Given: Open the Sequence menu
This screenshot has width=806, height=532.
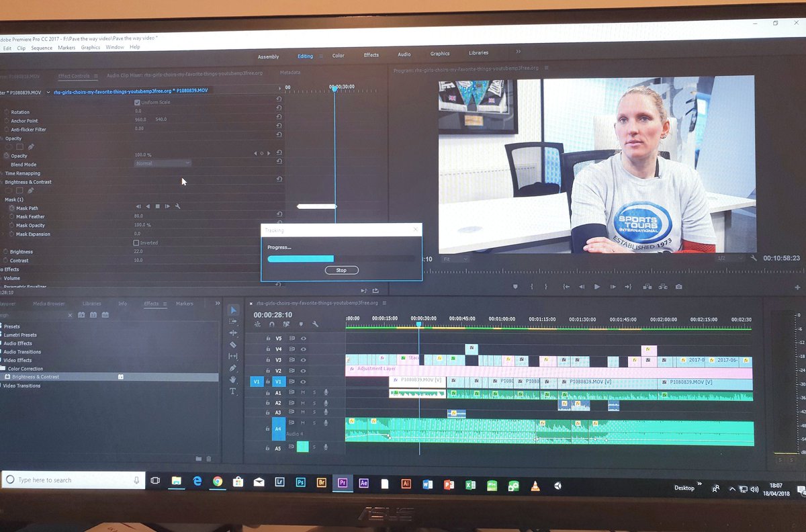Looking at the screenshot, I should (42, 48).
